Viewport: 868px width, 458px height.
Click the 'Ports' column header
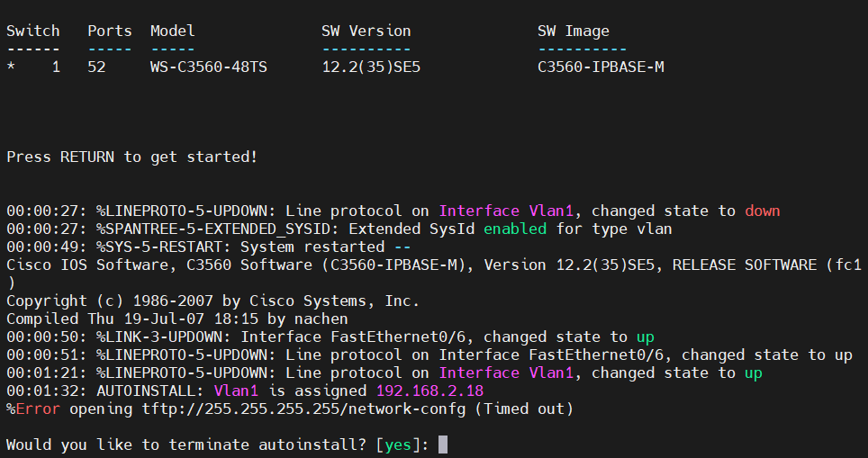tap(110, 31)
